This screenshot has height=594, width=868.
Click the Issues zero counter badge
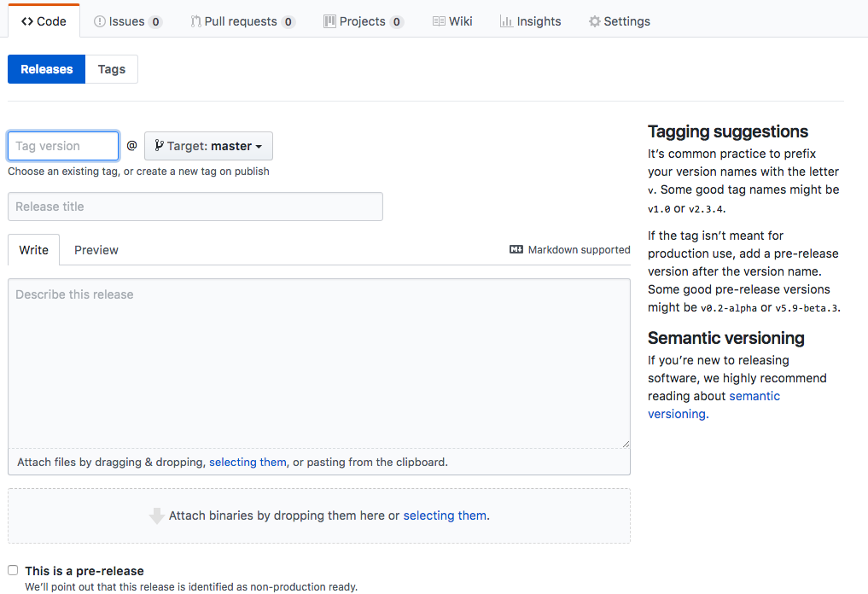[155, 22]
